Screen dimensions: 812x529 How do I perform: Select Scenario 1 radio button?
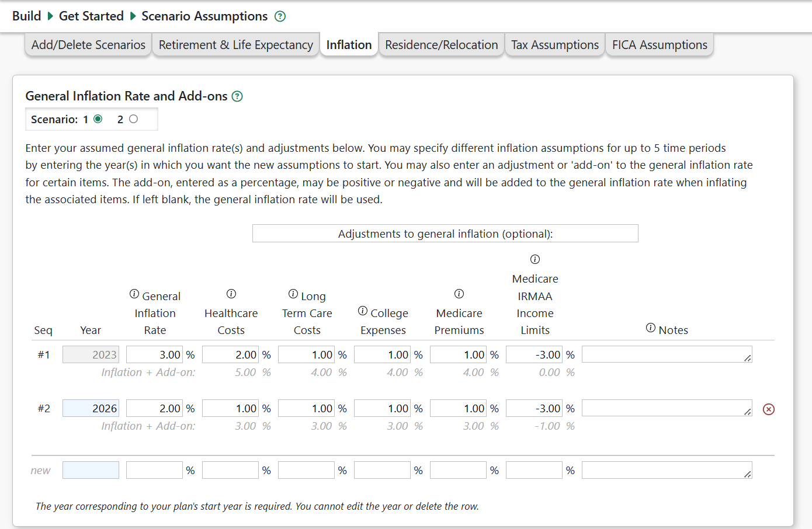click(98, 119)
